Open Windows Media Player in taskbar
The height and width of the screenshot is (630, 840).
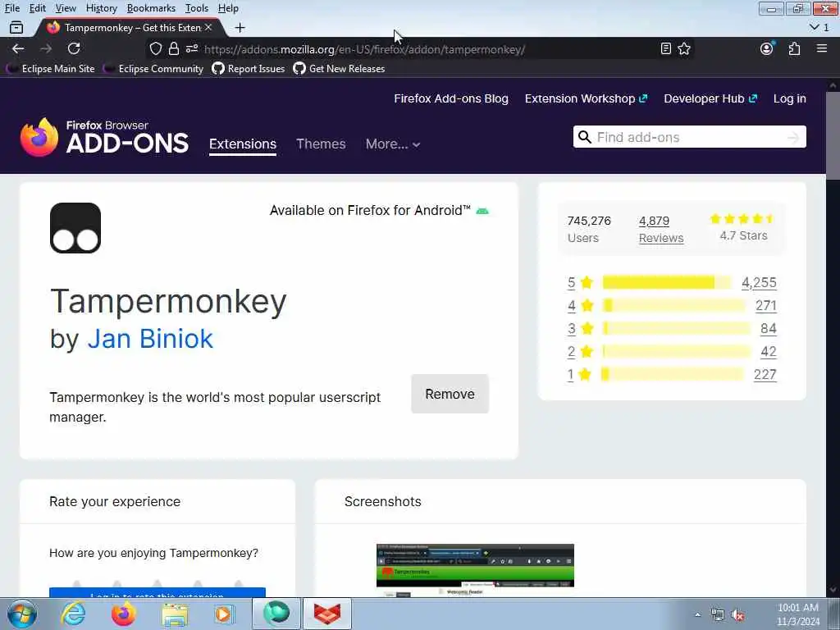[x=225, y=614]
